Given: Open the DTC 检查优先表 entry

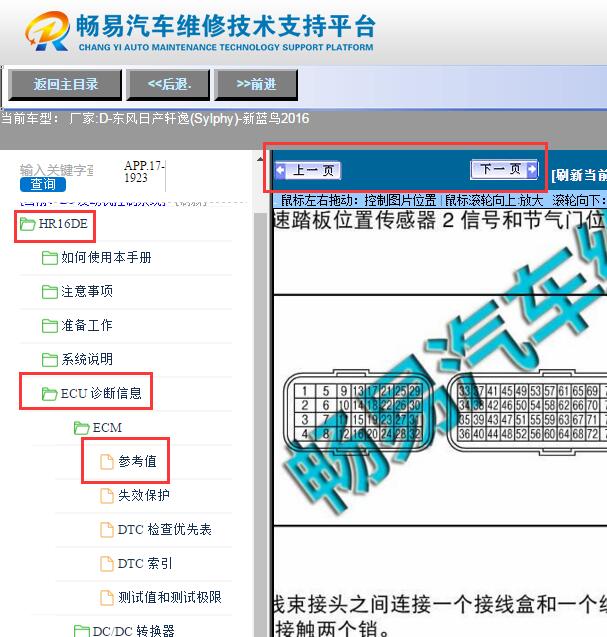Looking at the screenshot, I should 165,529.
